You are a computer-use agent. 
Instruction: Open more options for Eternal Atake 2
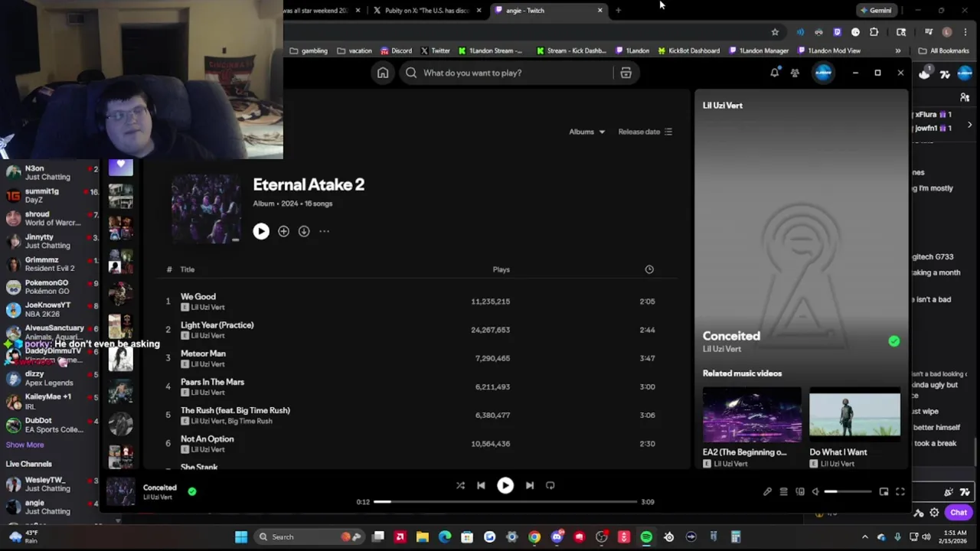[324, 231]
